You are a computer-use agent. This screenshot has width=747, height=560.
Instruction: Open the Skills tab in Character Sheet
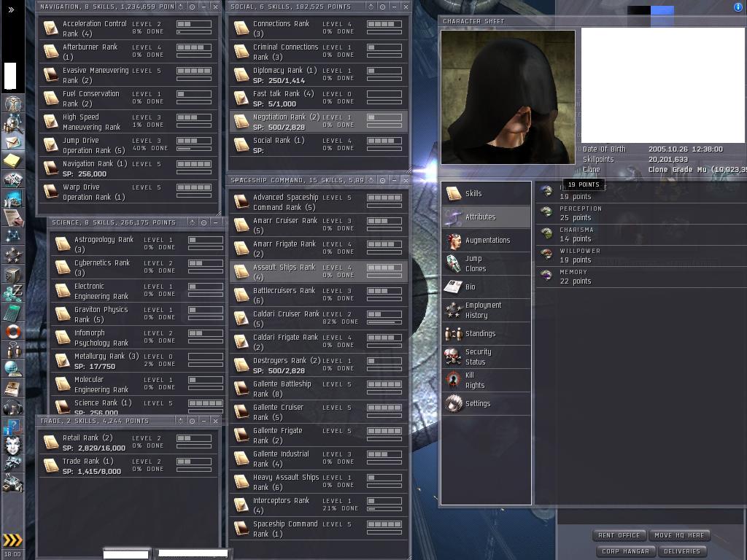[486, 193]
